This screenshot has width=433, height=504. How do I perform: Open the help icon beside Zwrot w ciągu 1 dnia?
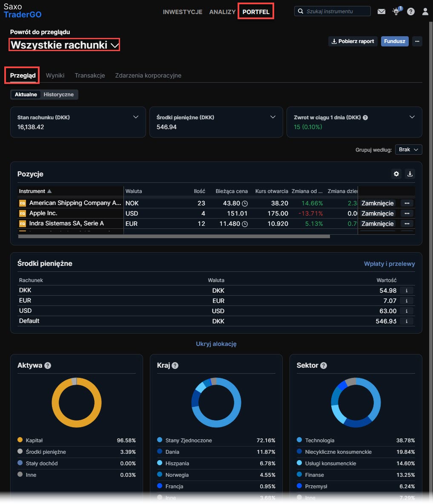365,118
